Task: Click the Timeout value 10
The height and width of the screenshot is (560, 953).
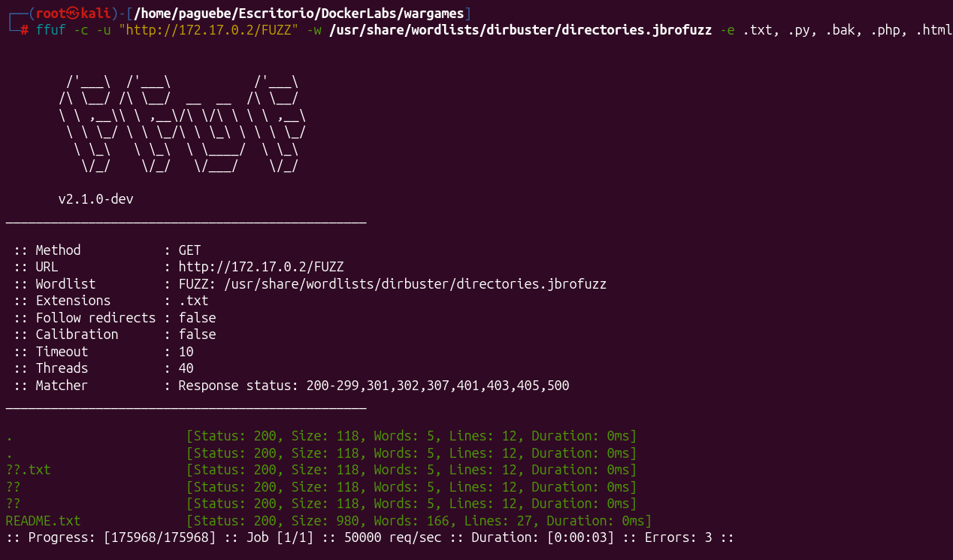Action: point(186,352)
